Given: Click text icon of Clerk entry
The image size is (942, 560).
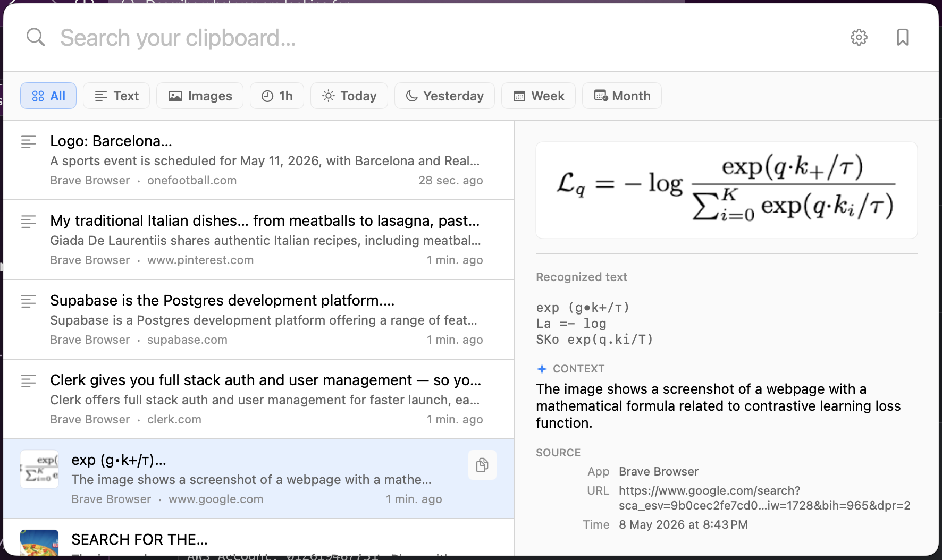Looking at the screenshot, I should (28, 381).
